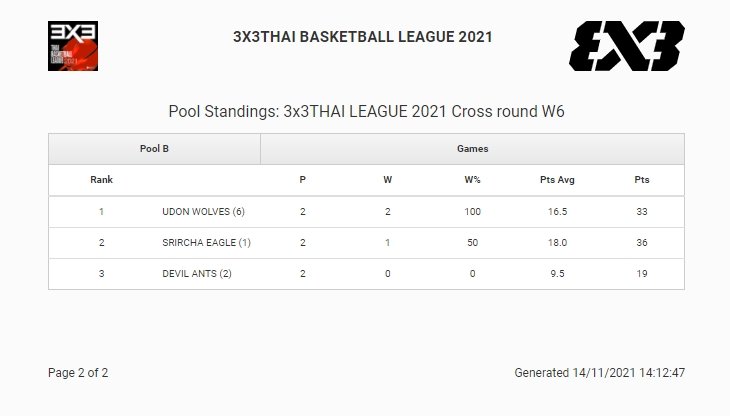Click the Pts Avg column header

tap(557, 180)
